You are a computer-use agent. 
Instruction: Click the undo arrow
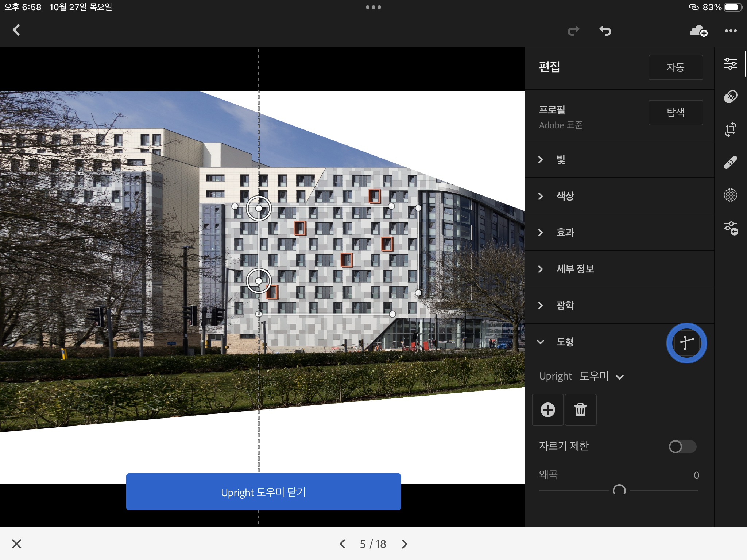point(605,31)
